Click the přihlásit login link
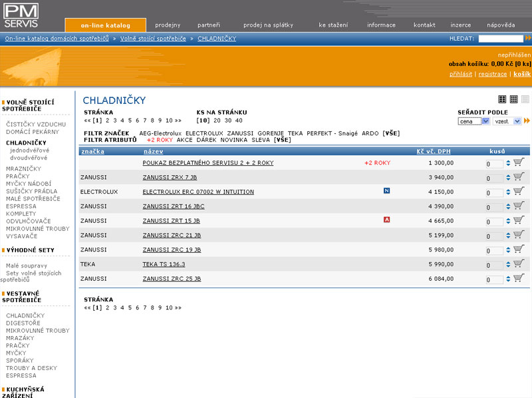Image resolution: width=532 pixels, height=398 pixels. tap(461, 74)
